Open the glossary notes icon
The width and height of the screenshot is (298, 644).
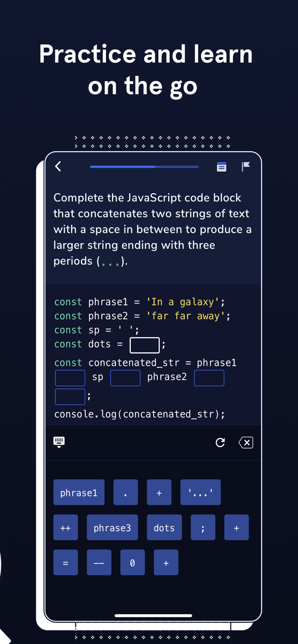pos(221,167)
